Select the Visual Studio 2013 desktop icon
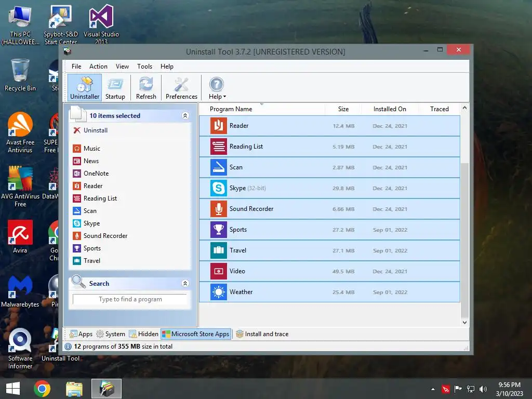532x399 pixels. coord(101,24)
